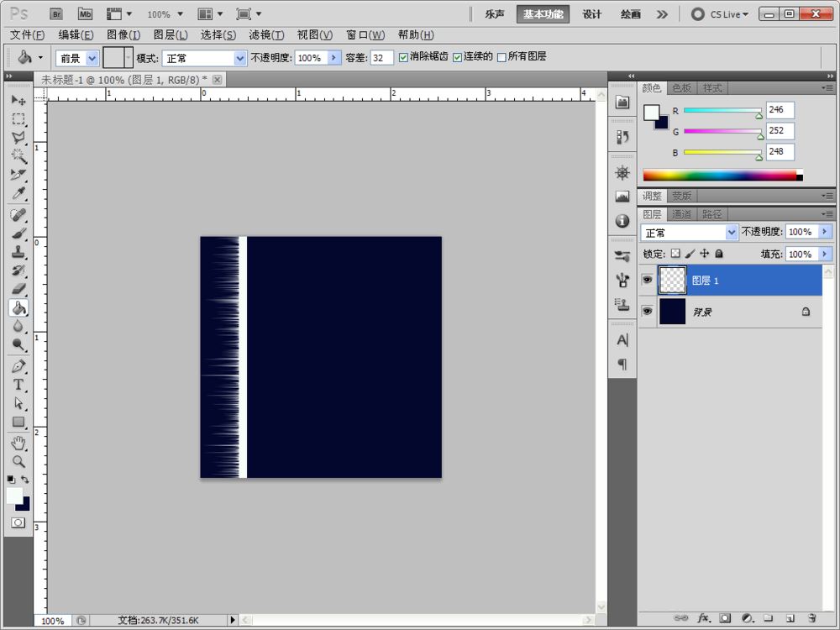
Task: Select the Pen tool
Action: 18,367
